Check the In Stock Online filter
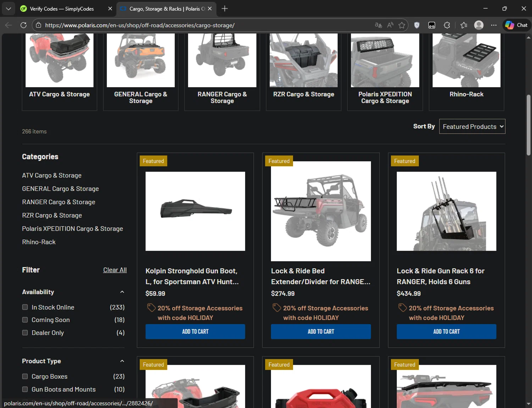This screenshot has width=532, height=408. coord(25,307)
